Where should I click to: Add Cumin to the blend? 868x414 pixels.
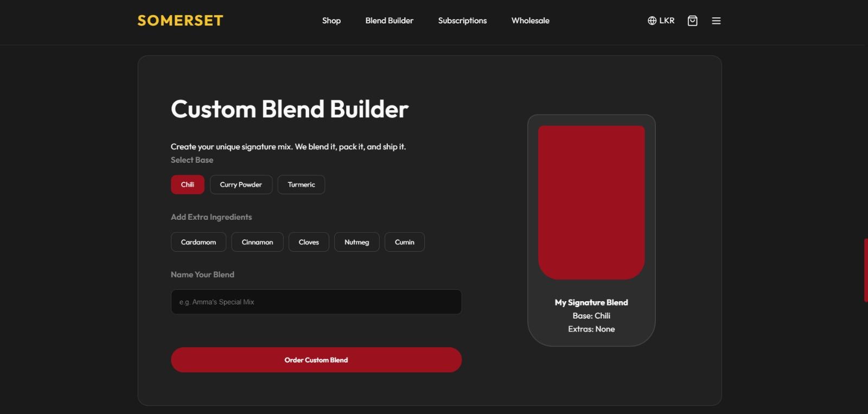(x=405, y=242)
